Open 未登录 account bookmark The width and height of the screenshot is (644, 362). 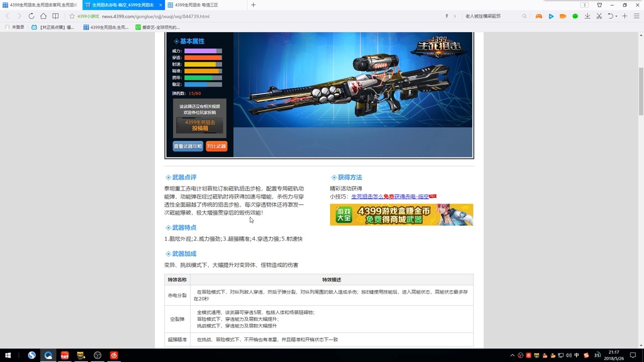(15, 27)
